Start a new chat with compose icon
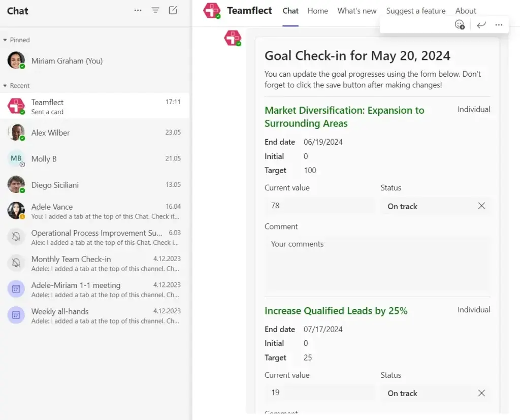 (173, 10)
